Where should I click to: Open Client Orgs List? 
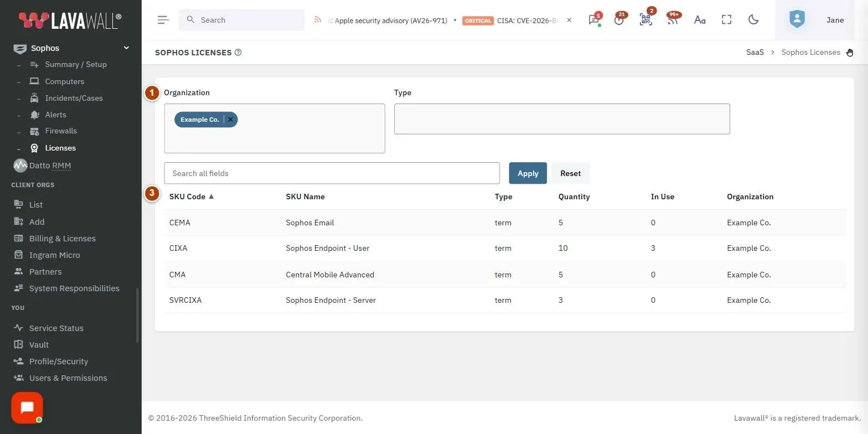36,205
